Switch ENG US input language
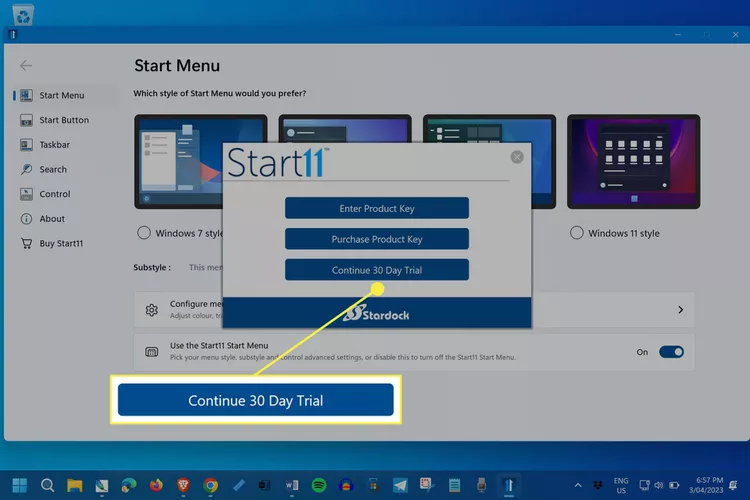 coord(621,486)
